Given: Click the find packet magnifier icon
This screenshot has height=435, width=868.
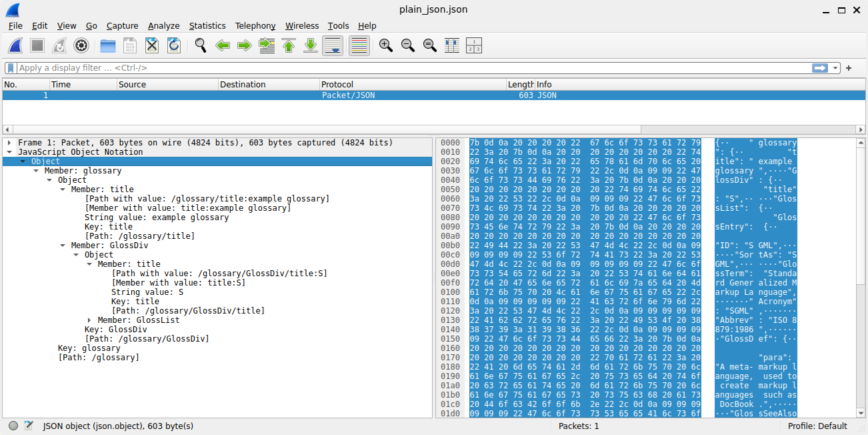Looking at the screenshot, I should click(201, 45).
